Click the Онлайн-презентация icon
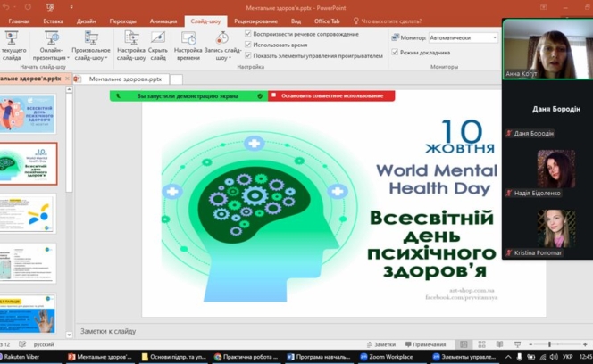The height and width of the screenshot is (364, 593). [52, 39]
